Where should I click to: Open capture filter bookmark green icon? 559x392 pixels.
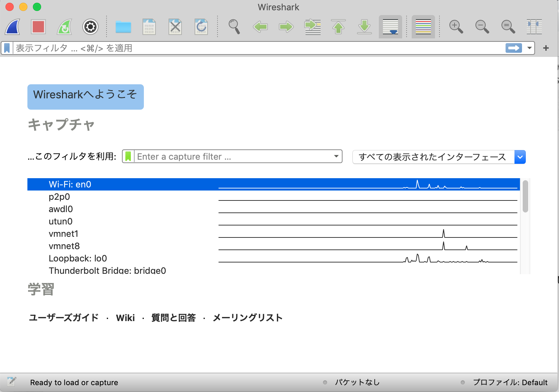click(x=128, y=157)
